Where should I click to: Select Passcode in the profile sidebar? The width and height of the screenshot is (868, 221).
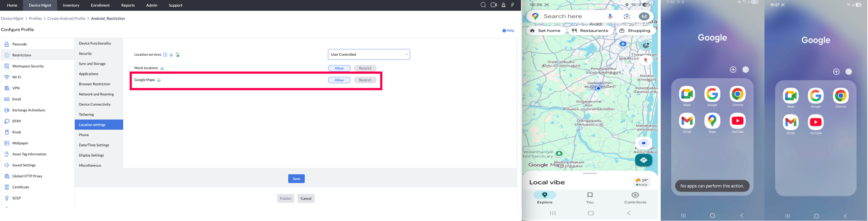pos(38,44)
